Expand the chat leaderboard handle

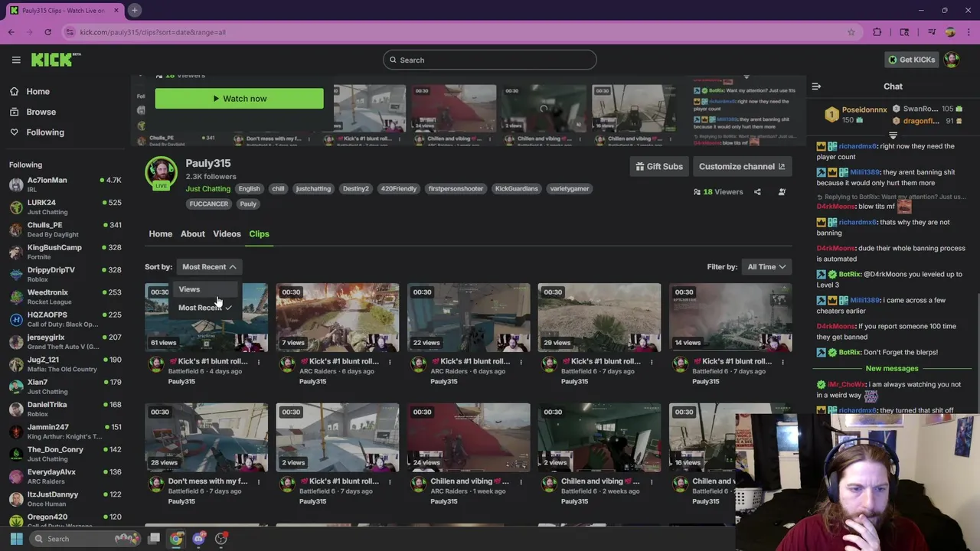tap(893, 136)
